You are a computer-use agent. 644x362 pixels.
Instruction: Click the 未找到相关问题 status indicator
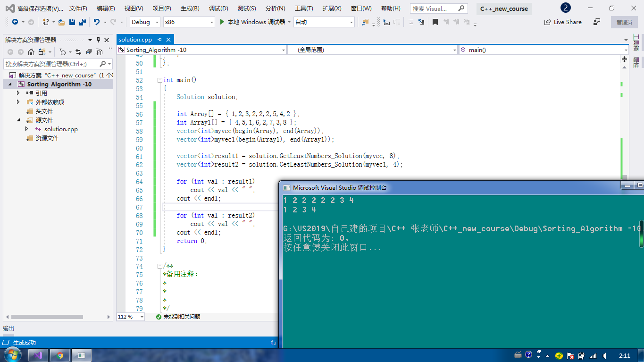pyautogui.click(x=178, y=317)
